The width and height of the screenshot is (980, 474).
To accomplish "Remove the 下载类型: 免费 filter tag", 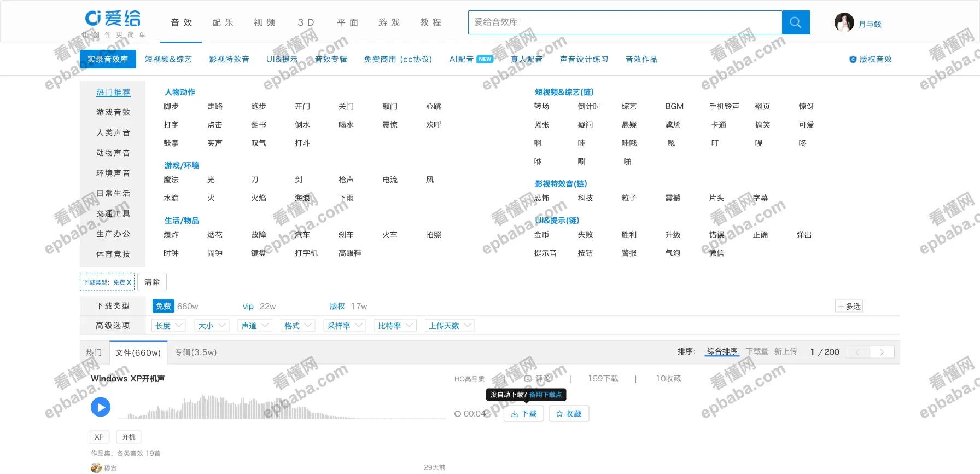I will coord(129,282).
